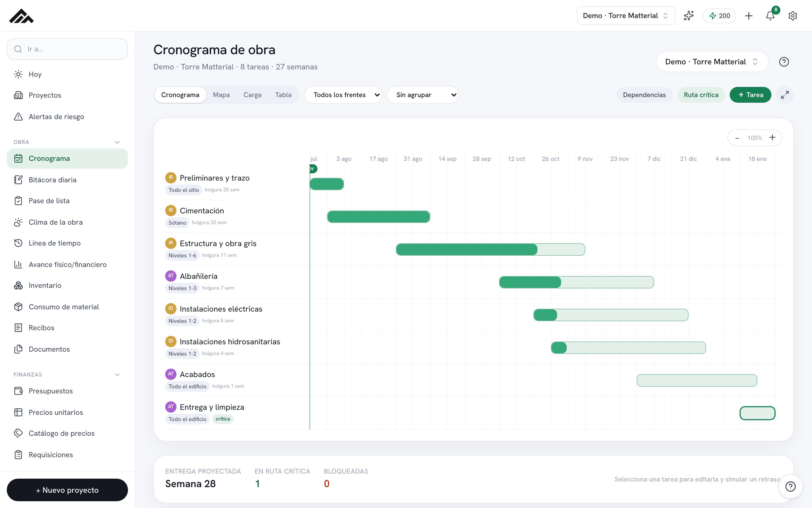Click Nuevo proyecto button
The image size is (812, 508).
pos(67,490)
